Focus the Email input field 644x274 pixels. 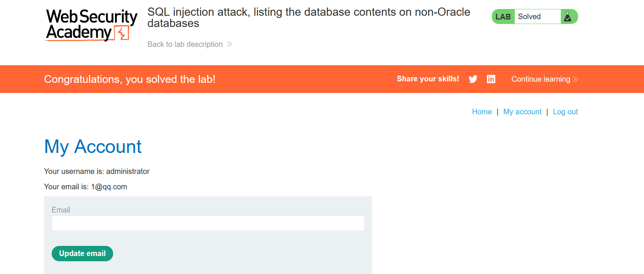[208, 223]
